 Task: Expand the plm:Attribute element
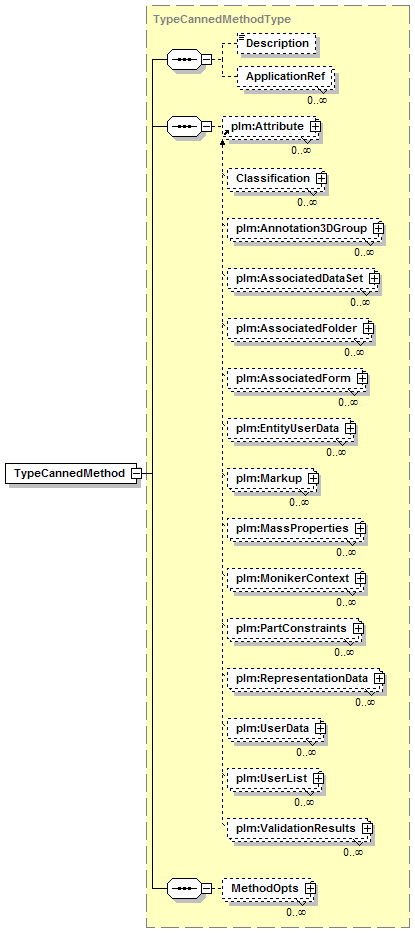316,127
